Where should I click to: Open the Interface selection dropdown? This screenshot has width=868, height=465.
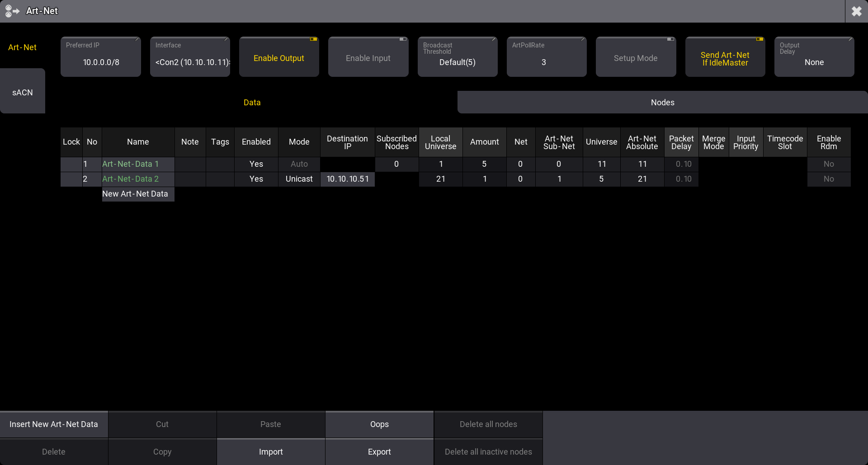click(190, 57)
